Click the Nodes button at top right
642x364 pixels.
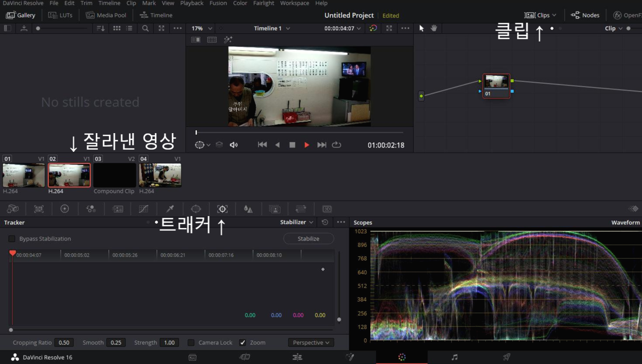[x=585, y=14]
